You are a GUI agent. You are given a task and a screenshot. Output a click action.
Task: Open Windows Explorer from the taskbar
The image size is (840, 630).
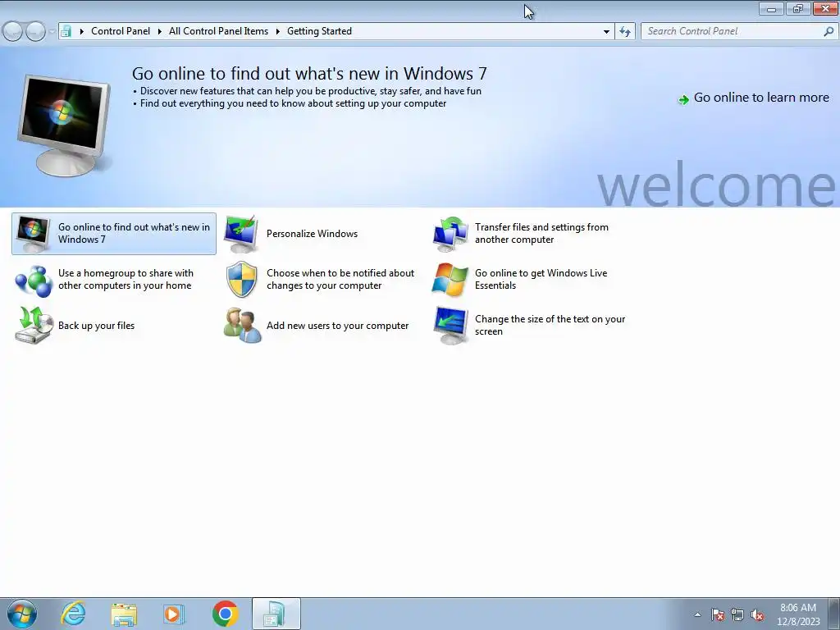point(124,614)
